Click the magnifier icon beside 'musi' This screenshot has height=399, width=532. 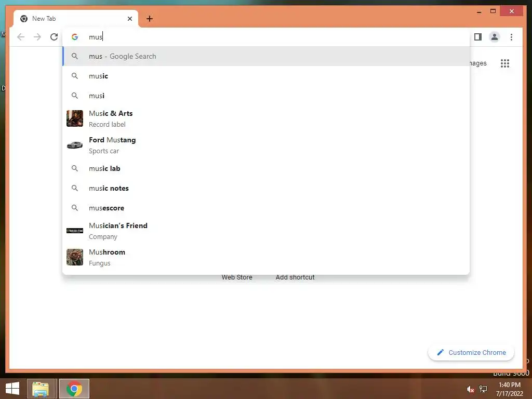75,96
